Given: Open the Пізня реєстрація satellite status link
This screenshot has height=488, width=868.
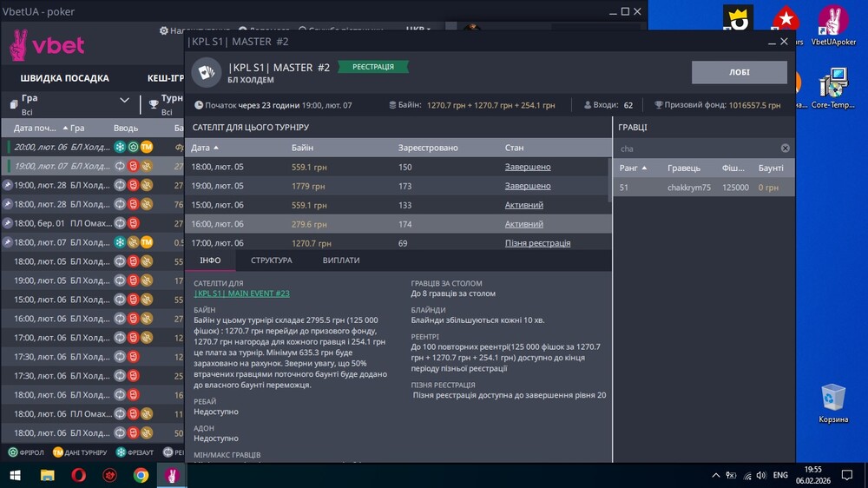Looking at the screenshot, I should 537,243.
